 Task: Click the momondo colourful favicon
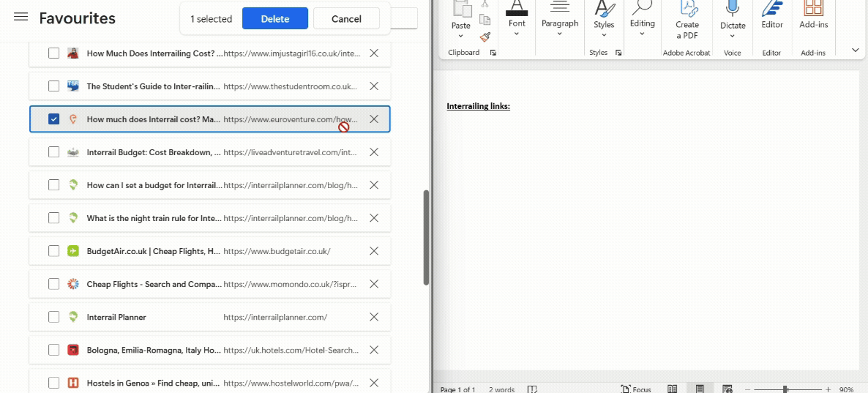73,284
